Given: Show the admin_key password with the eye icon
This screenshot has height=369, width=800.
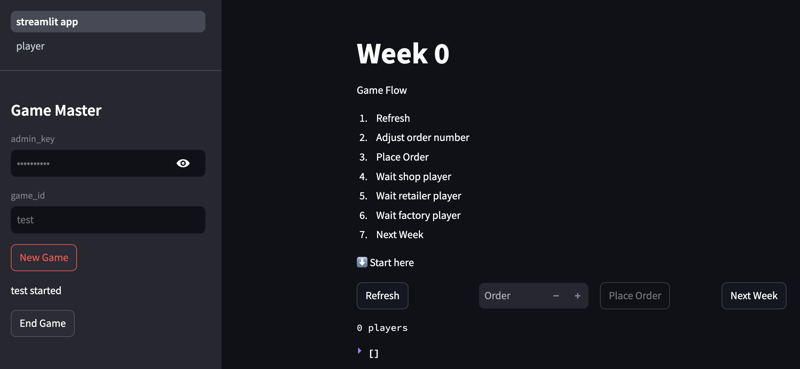Looking at the screenshot, I should coord(183,163).
